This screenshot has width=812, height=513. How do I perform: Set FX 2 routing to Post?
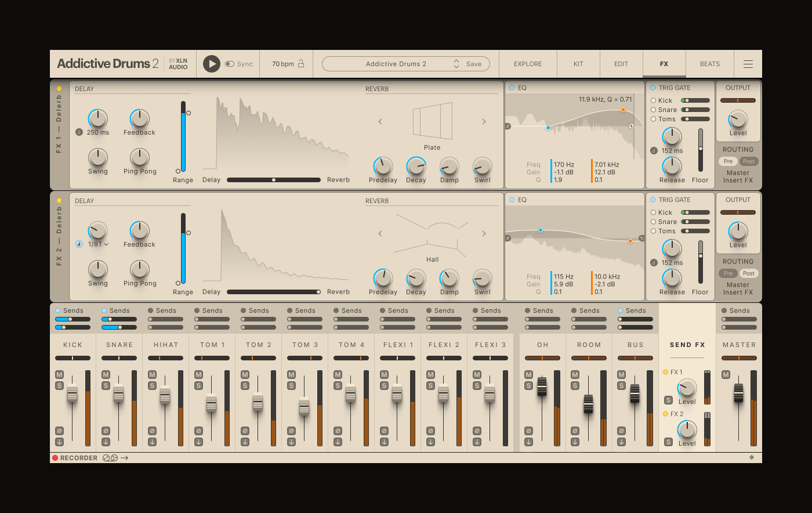749,273
